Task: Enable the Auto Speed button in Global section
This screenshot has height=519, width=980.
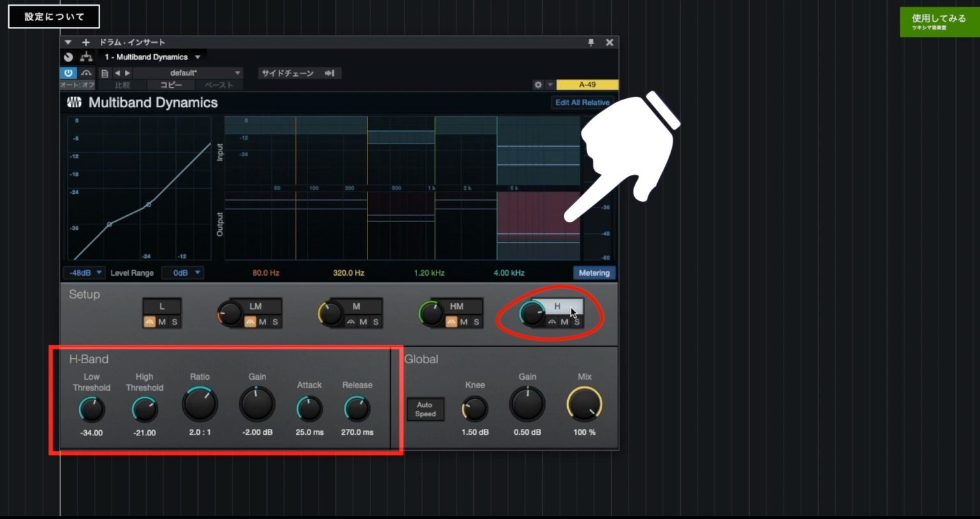Action: 425,409
